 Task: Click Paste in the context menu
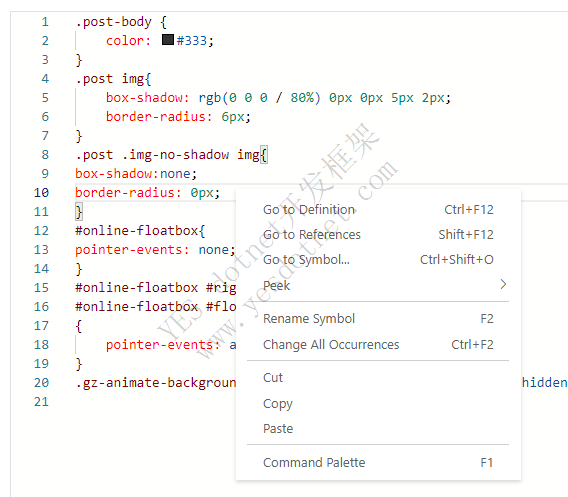tap(378, 429)
